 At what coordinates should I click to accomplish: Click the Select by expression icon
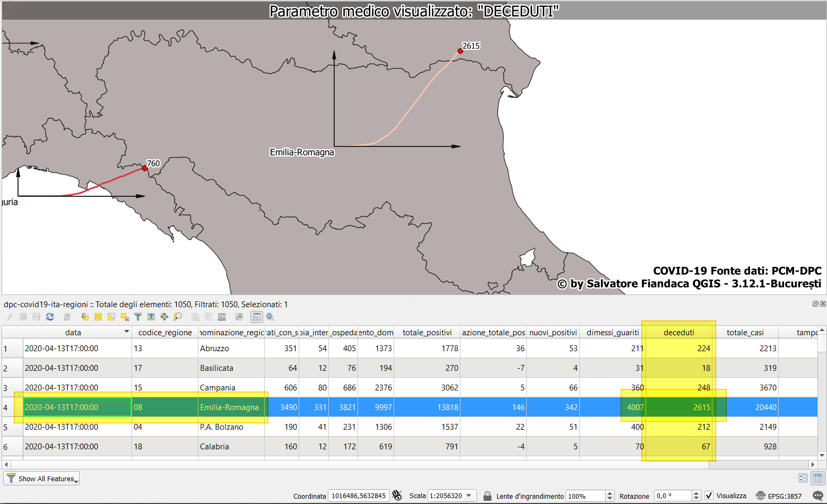pyautogui.click(x=85, y=317)
